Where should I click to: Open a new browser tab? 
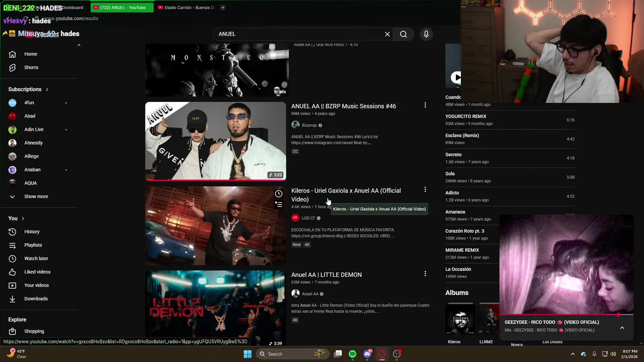pos(223,8)
